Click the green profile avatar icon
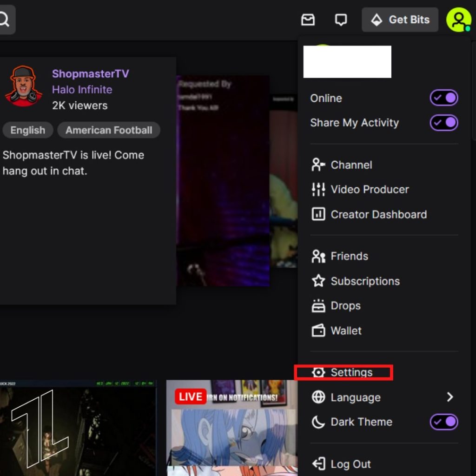476x476 pixels. 458,20
